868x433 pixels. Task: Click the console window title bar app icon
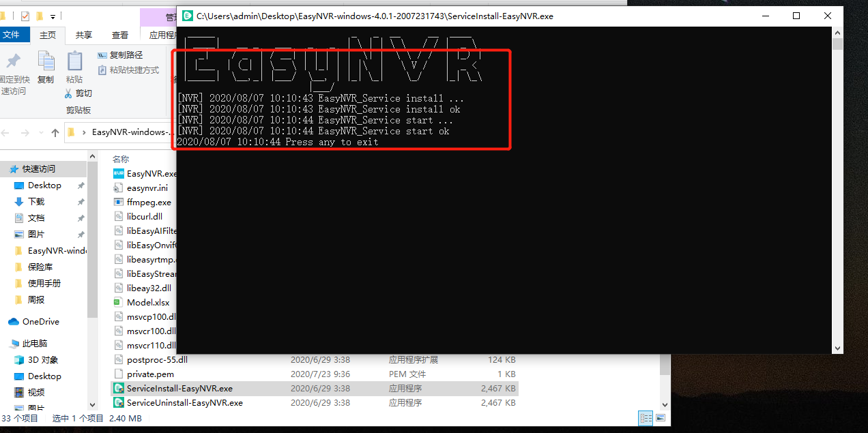(187, 16)
